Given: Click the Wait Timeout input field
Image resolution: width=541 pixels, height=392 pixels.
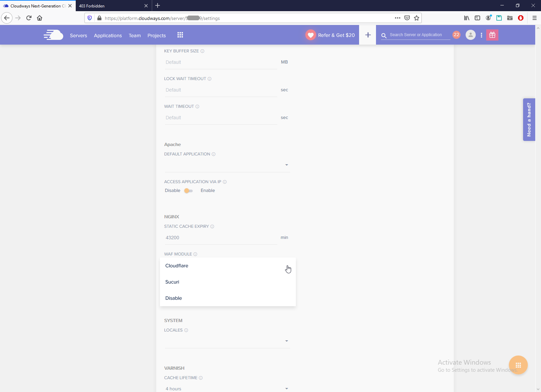Looking at the screenshot, I should click(221, 118).
